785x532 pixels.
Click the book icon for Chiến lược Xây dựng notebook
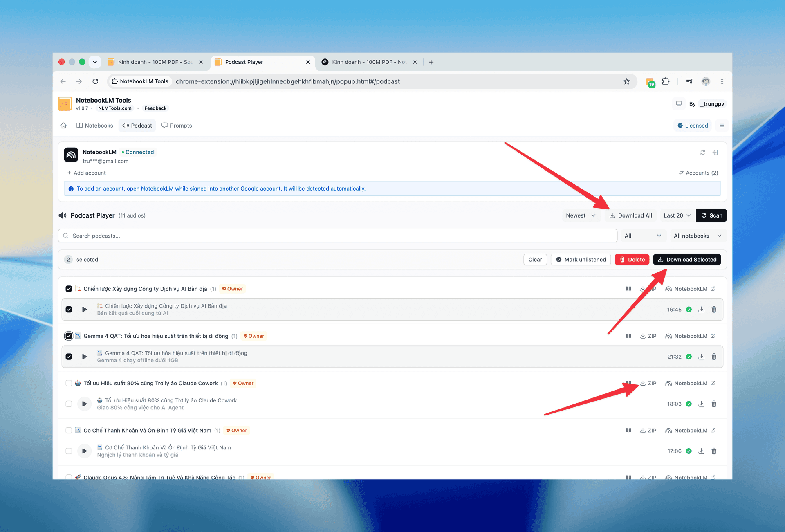(x=628, y=289)
